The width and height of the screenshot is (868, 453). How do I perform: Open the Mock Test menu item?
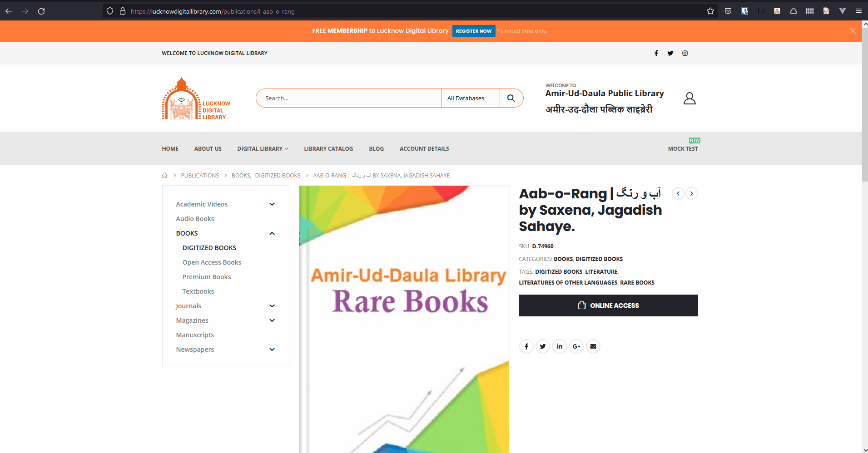coord(683,149)
